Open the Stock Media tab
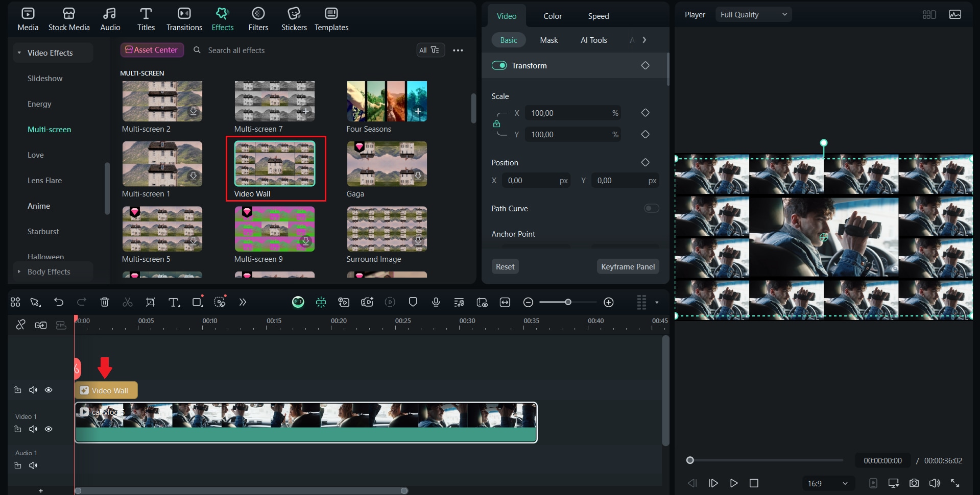Image resolution: width=980 pixels, height=495 pixels. [x=69, y=19]
